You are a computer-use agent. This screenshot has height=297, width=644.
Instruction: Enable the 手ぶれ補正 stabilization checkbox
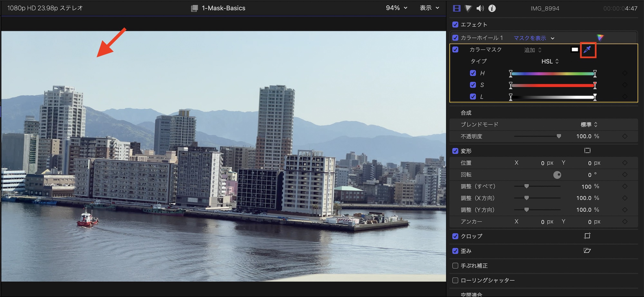click(x=455, y=266)
